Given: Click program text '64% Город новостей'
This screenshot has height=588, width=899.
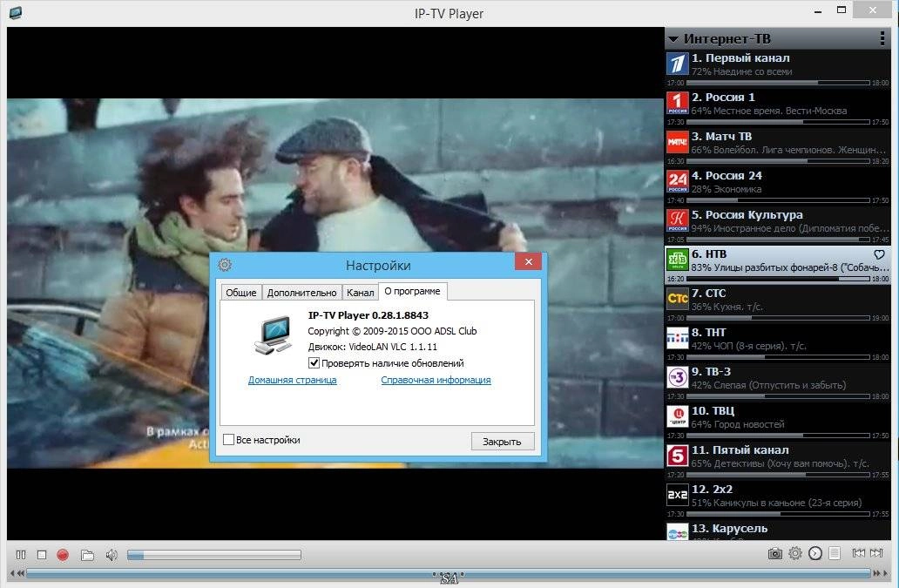Looking at the screenshot, I should (x=737, y=424).
